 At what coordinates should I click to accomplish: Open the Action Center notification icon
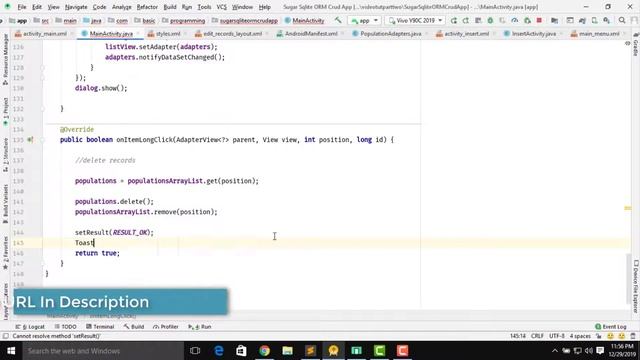click(x=600, y=351)
